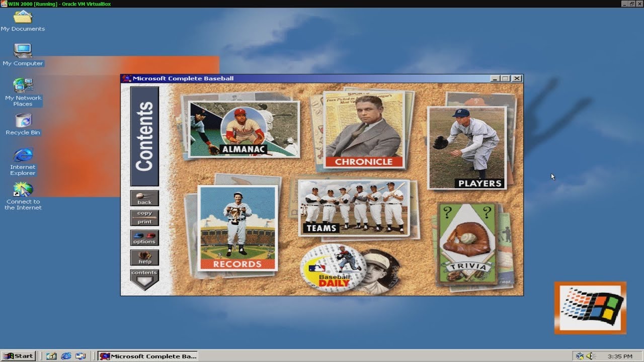Minimize the Complete Baseball window
Viewport: 644px width, 362px height.
496,78
